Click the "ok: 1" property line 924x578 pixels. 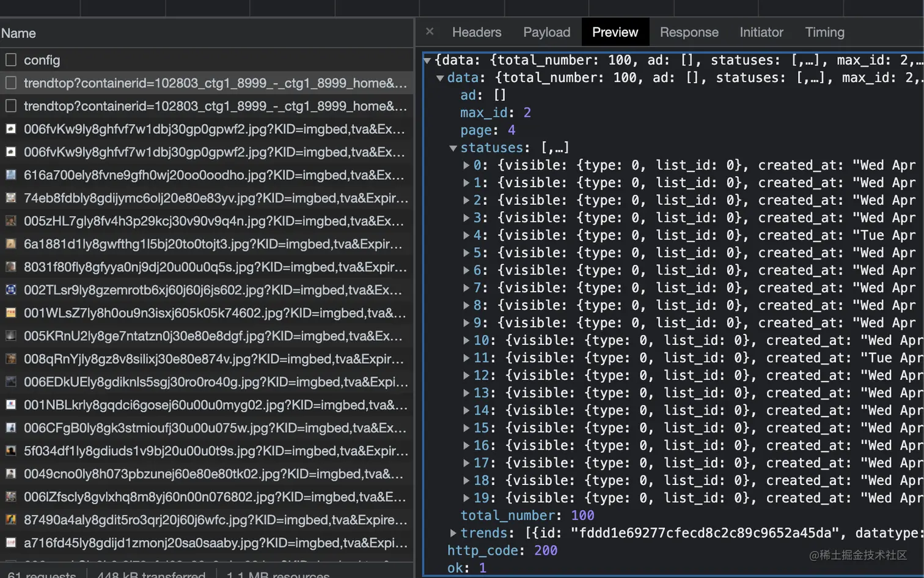467,568
